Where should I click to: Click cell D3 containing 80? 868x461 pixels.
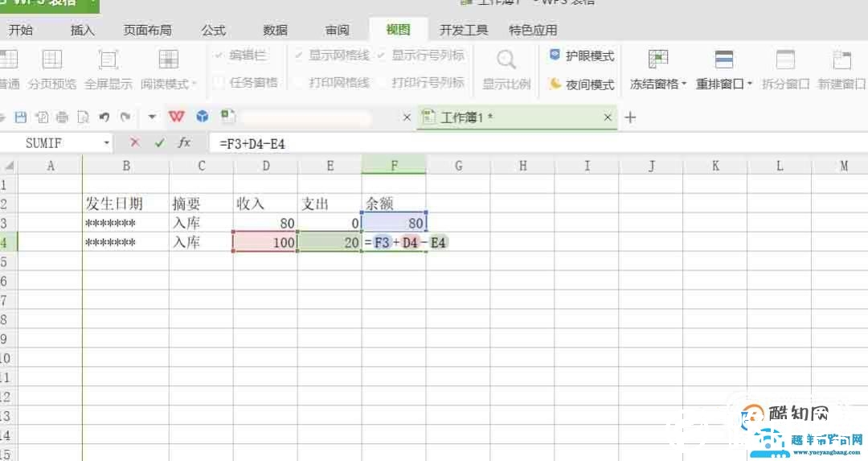click(x=266, y=223)
